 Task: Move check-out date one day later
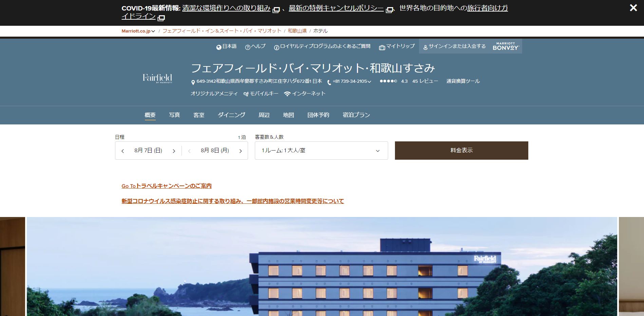click(x=241, y=151)
